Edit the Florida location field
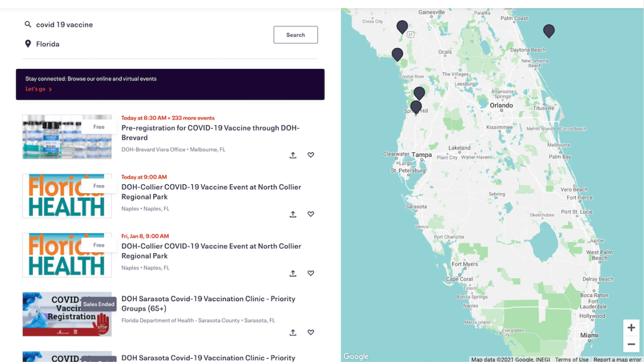The height and width of the screenshot is (362, 644). click(x=144, y=44)
